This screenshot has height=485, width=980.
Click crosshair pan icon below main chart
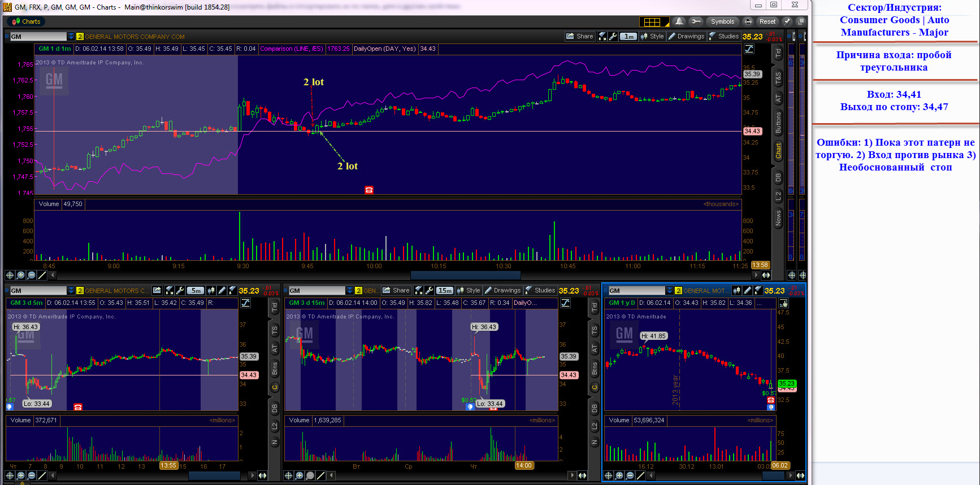pyautogui.click(x=10, y=275)
